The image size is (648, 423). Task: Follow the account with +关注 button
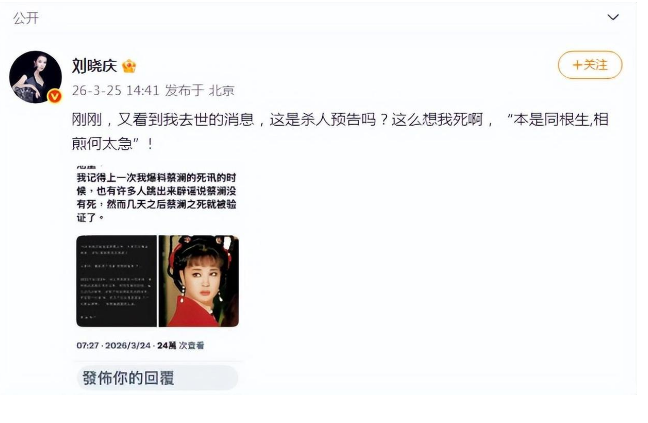pos(590,65)
